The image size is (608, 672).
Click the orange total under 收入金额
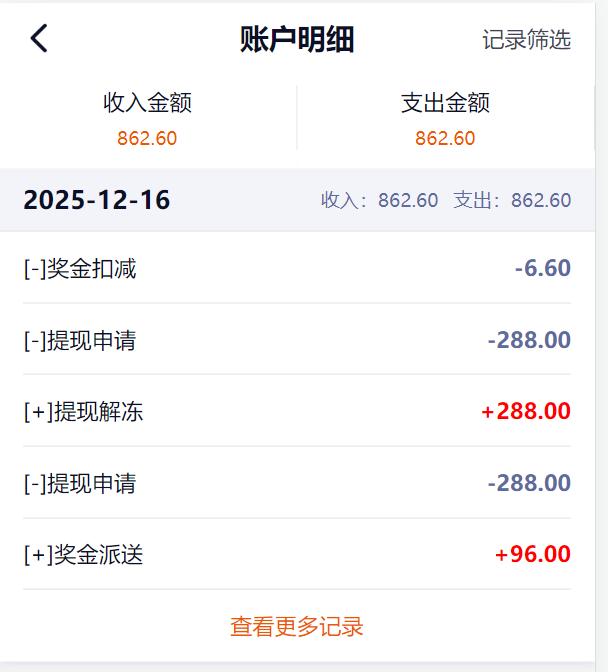tap(147, 138)
